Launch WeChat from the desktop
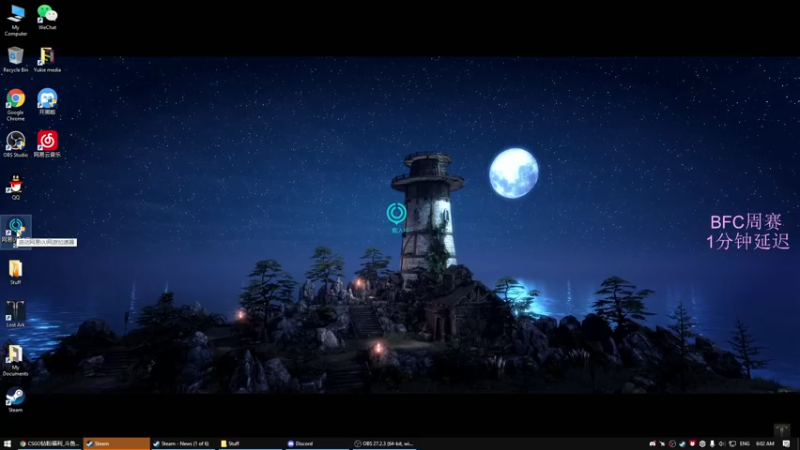The height and width of the screenshot is (450, 800). [47, 17]
